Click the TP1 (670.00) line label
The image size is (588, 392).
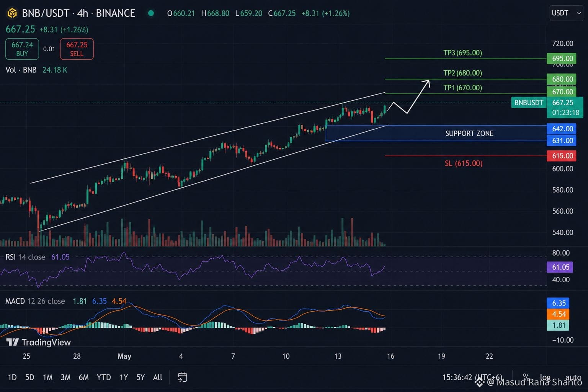point(462,88)
